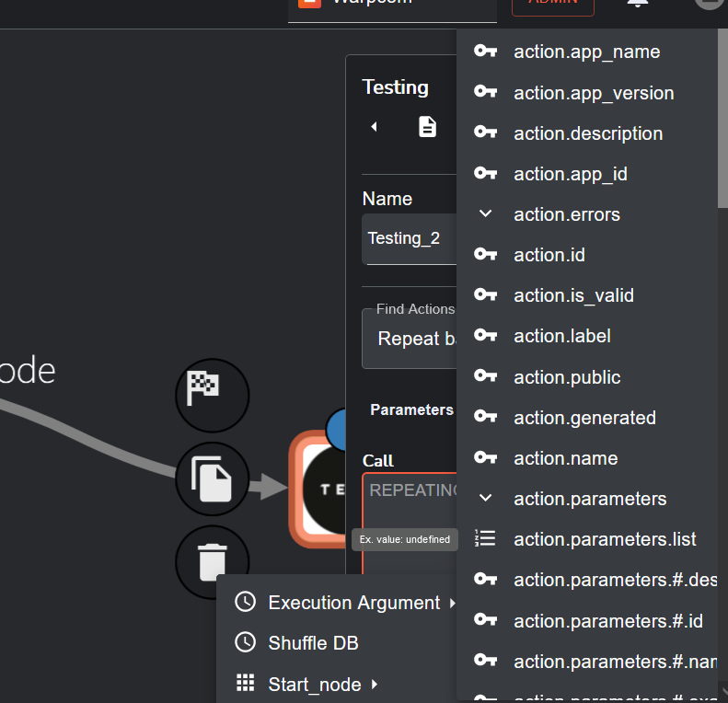Viewport: 728px width, 703px height.
Task: Click grid icon beside Start_node
Action: coord(245,683)
